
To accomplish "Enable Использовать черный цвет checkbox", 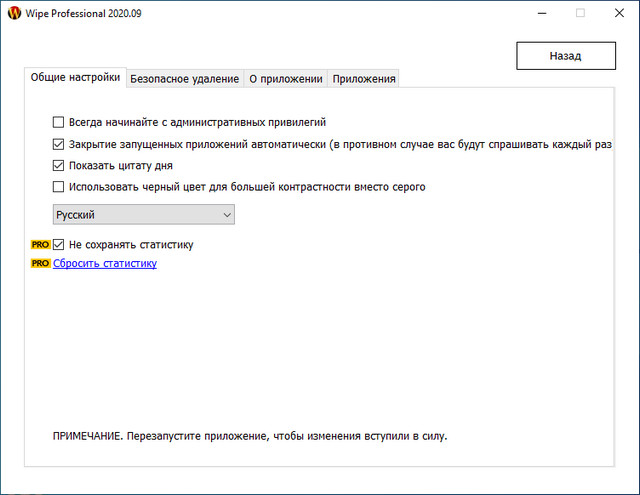I will pyautogui.click(x=58, y=187).
